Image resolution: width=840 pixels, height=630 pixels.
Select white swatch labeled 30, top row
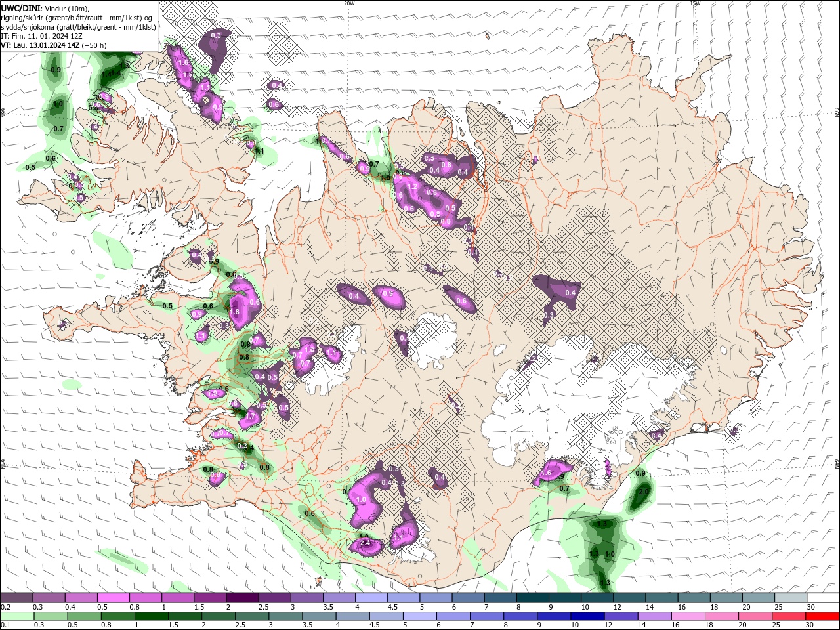[822, 598]
